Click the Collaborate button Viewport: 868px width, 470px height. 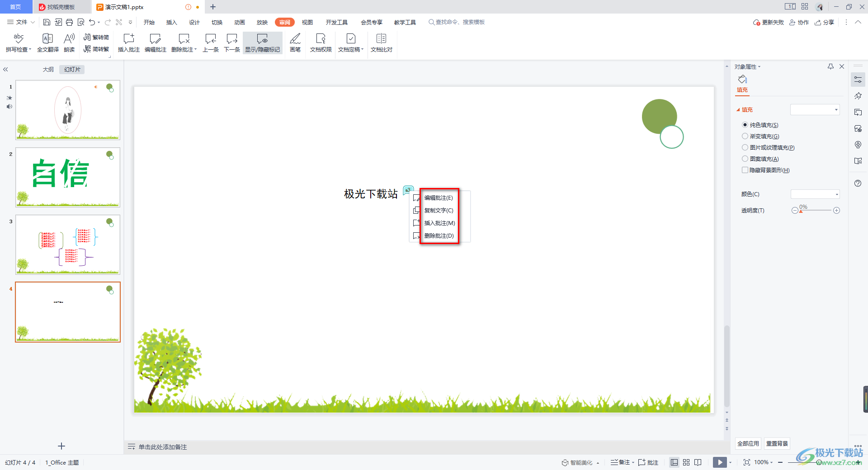coord(799,22)
